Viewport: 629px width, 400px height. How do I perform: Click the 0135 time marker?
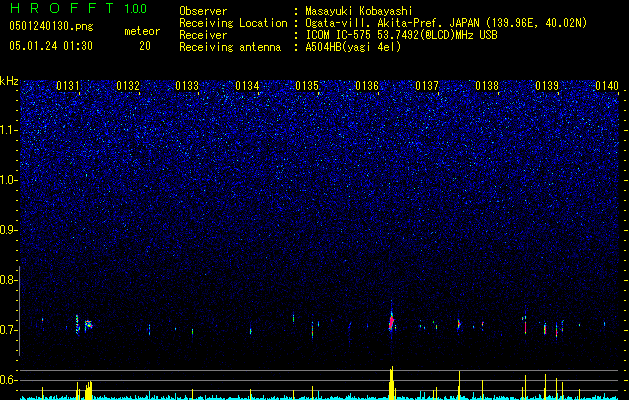pyautogui.click(x=307, y=86)
